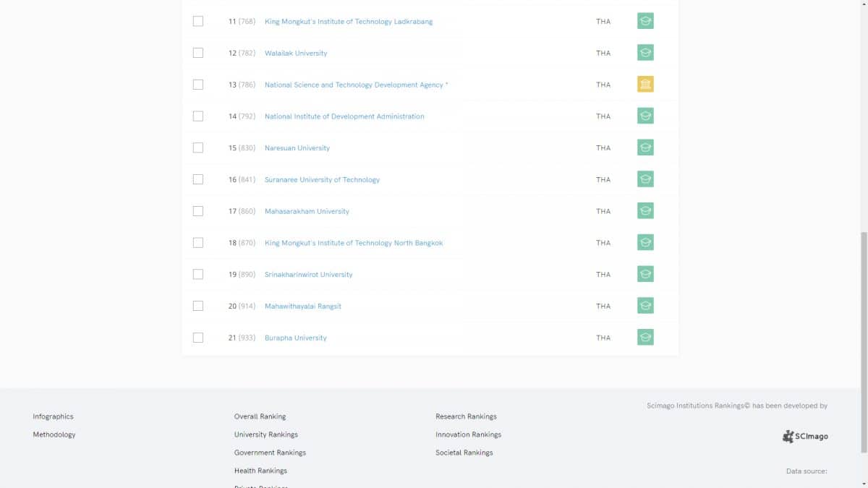Select the Suranaree University of Technology checkbox
This screenshot has height=488, width=868.
[x=198, y=179]
